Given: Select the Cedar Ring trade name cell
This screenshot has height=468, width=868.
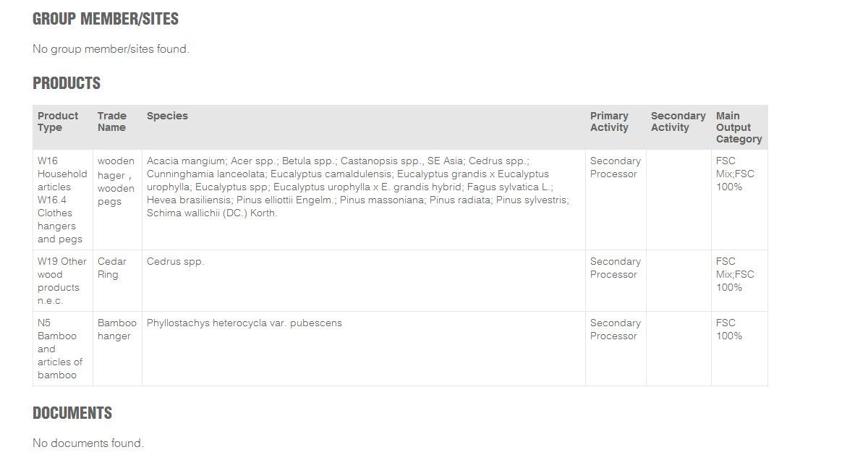Looking at the screenshot, I should [x=112, y=268].
